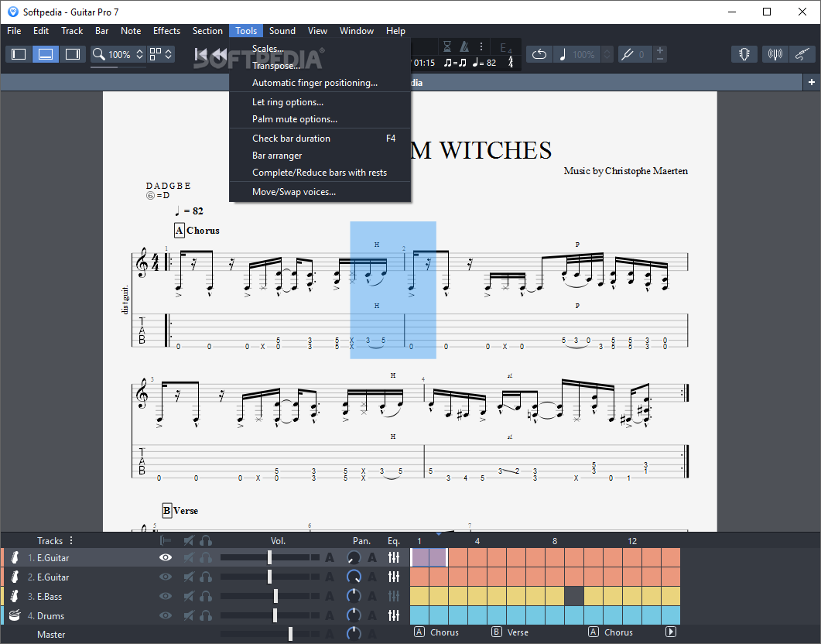Mute track 2 E.Guitar
Viewport: 821px width, 644px height.
coord(189,577)
